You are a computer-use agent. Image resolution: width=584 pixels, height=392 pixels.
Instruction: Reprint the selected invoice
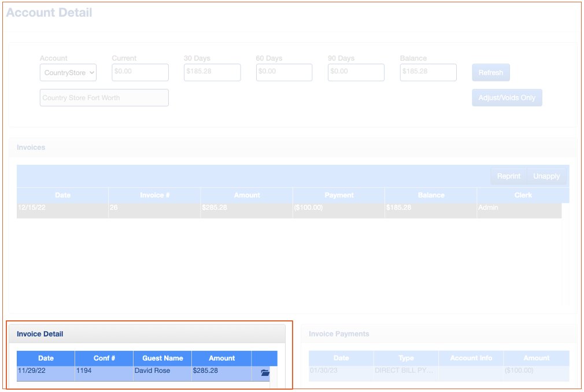(509, 176)
